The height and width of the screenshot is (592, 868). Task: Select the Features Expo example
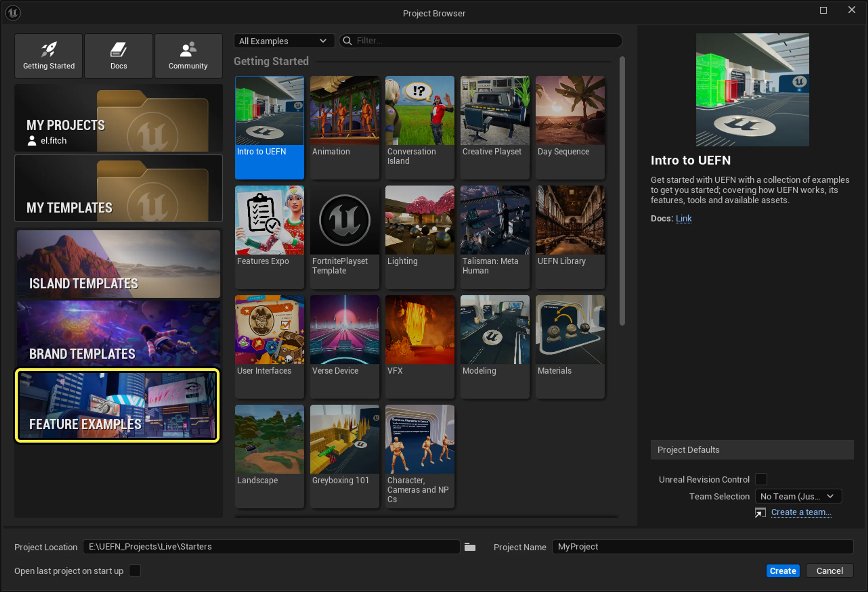269,237
